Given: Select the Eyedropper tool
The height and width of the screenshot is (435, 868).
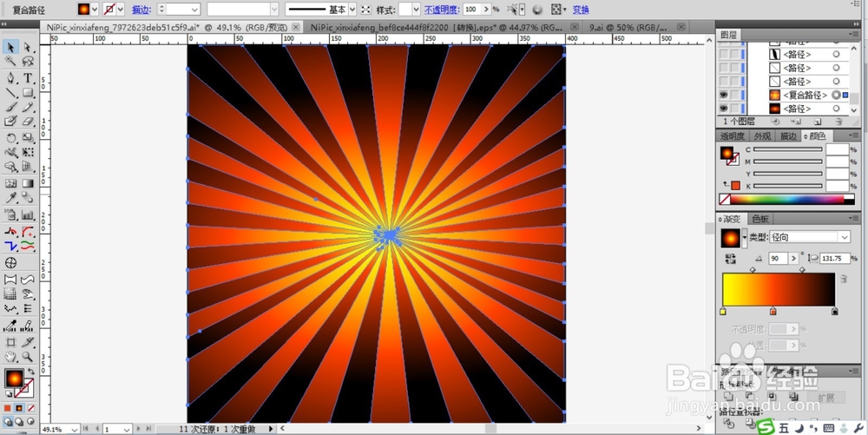Looking at the screenshot, I should [x=10, y=198].
